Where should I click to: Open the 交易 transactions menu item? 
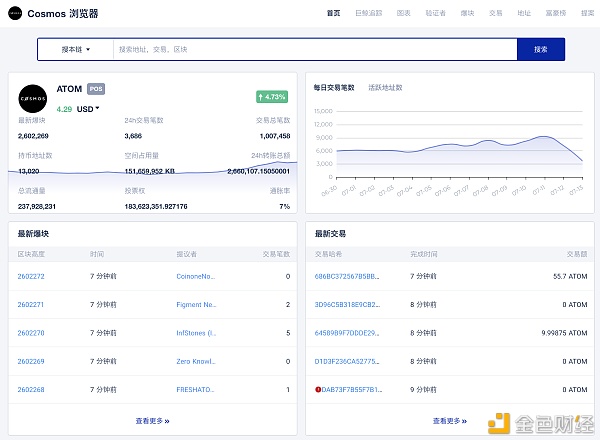pyautogui.click(x=496, y=13)
